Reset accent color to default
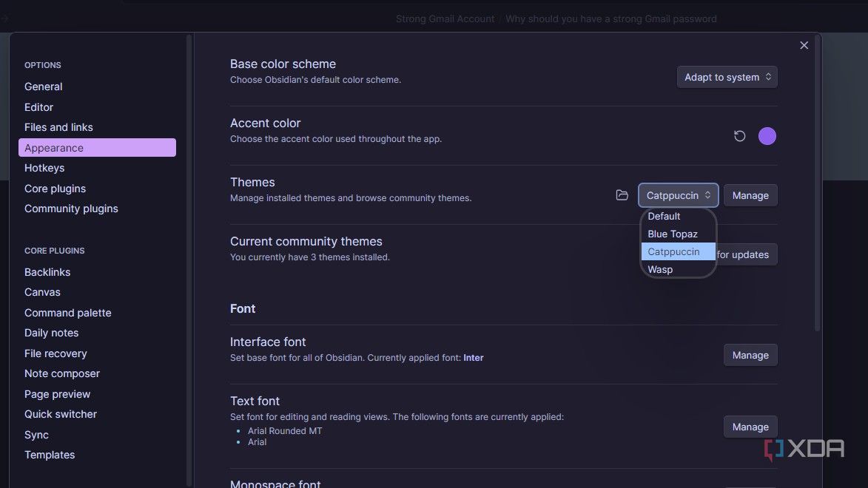 tap(739, 136)
